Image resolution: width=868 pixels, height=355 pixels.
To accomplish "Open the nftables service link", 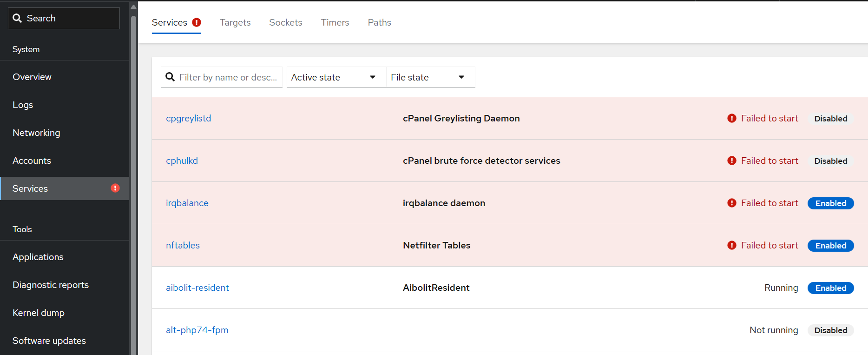I will [183, 246].
